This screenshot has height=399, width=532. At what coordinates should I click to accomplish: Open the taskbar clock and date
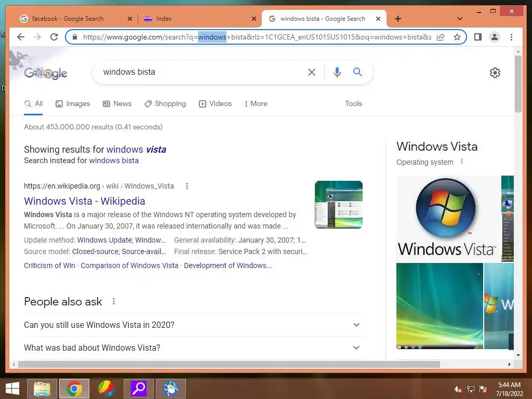click(509, 389)
